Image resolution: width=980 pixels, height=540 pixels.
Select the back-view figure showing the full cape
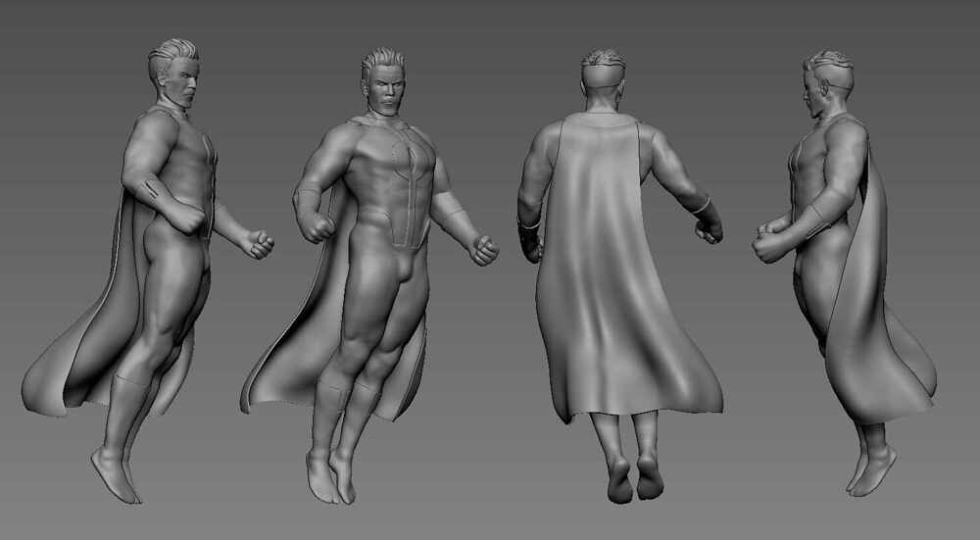point(618,275)
